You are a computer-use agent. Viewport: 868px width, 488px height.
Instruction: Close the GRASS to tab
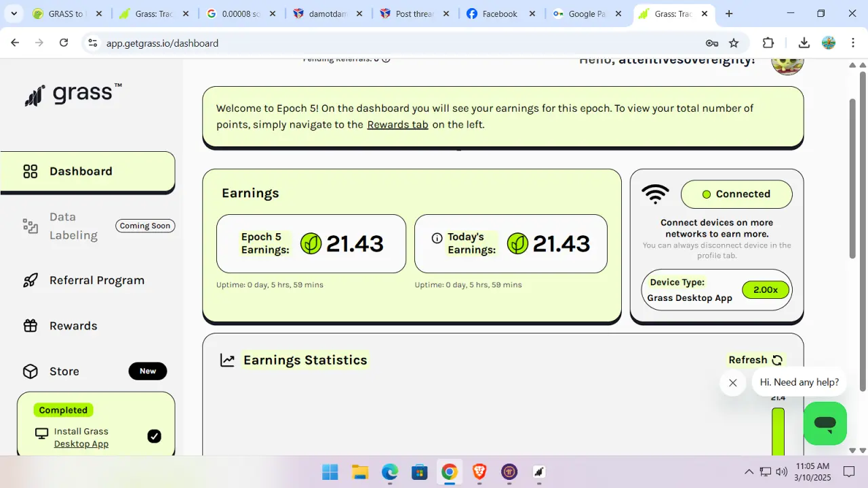(99, 14)
